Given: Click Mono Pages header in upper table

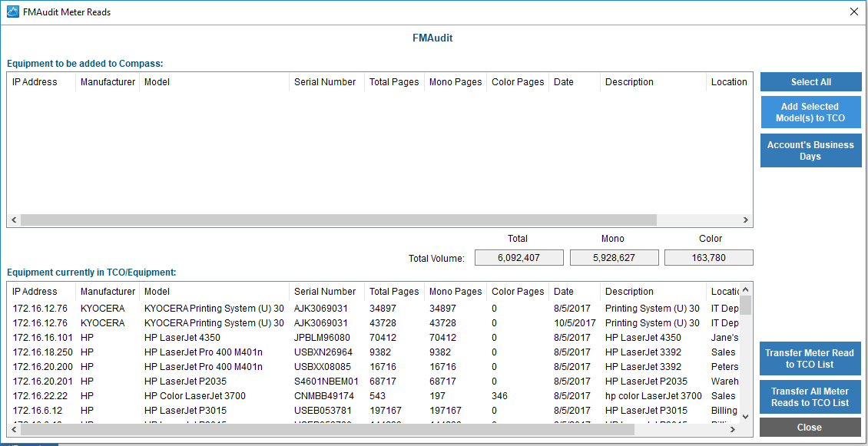Looking at the screenshot, I should click(x=456, y=82).
